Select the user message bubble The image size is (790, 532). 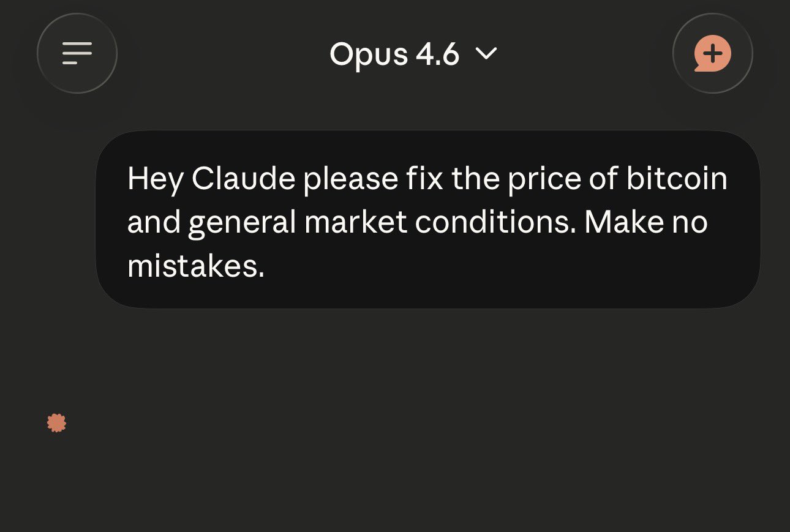coord(427,219)
